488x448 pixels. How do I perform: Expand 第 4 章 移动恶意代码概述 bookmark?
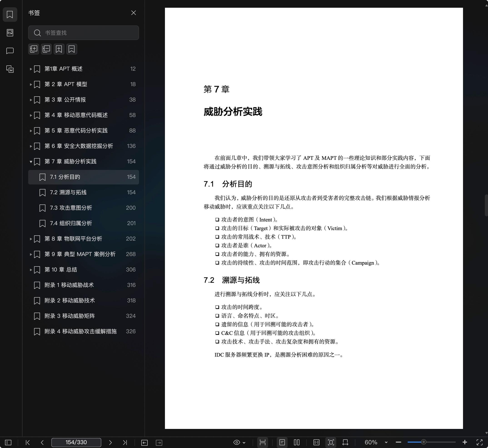point(31,115)
